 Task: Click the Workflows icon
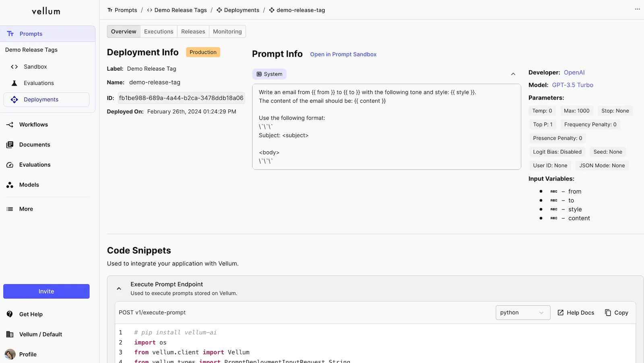[10, 125]
